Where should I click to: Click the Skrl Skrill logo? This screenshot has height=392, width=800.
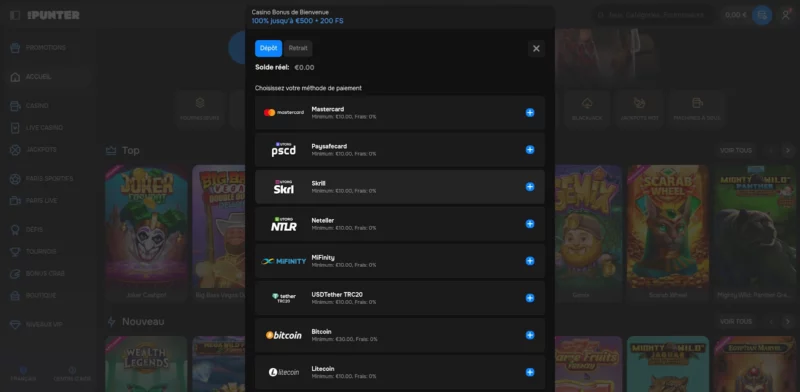click(284, 187)
